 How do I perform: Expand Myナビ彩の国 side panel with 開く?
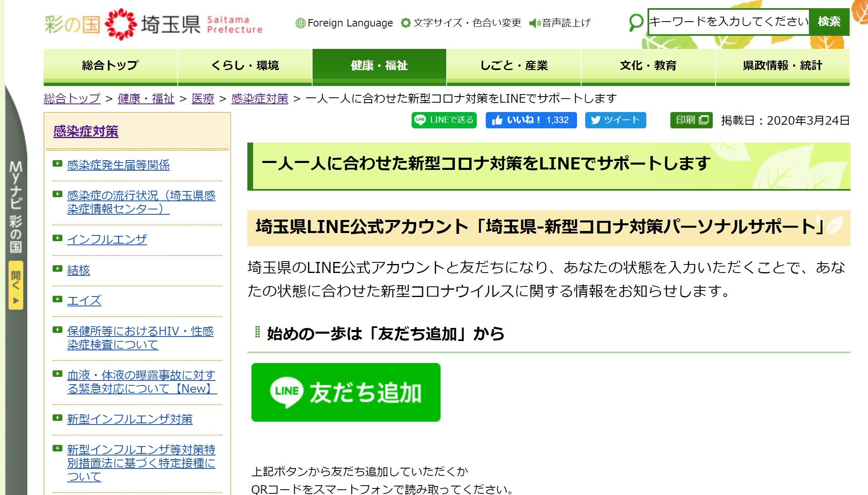(16, 285)
